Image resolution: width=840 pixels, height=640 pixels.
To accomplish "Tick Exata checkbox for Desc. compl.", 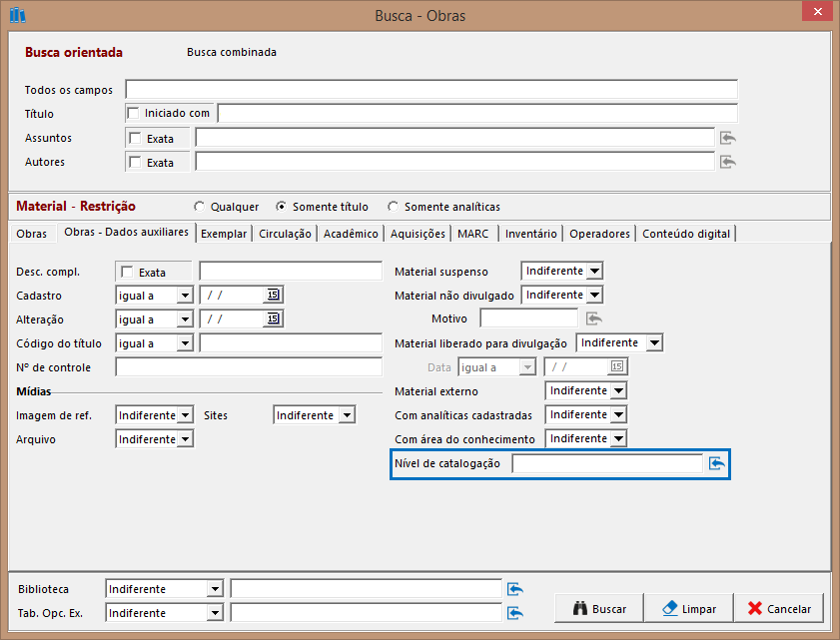I will [127, 272].
